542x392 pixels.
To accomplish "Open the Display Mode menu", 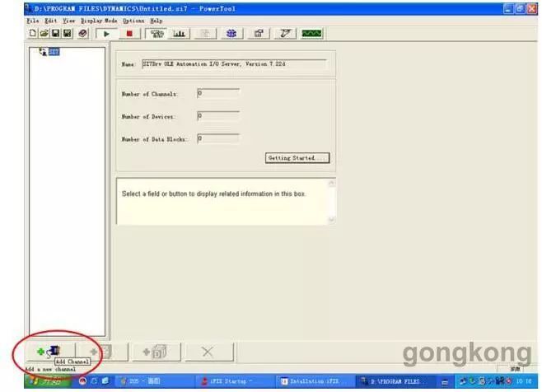I will [99, 21].
